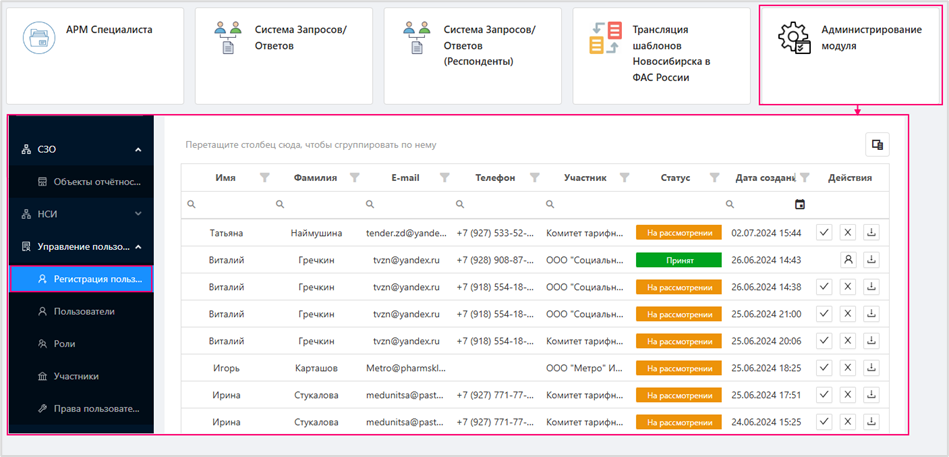Open Система Запросов/Ответов (Респонденты) card
This screenshot has width=949, height=457.
[x=473, y=56]
